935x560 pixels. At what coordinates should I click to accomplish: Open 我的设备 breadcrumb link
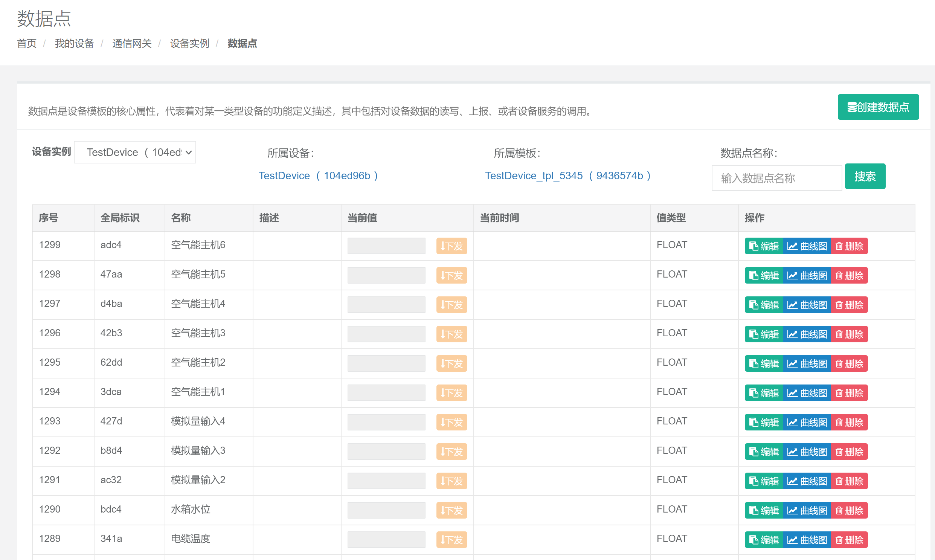pos(74,43)
